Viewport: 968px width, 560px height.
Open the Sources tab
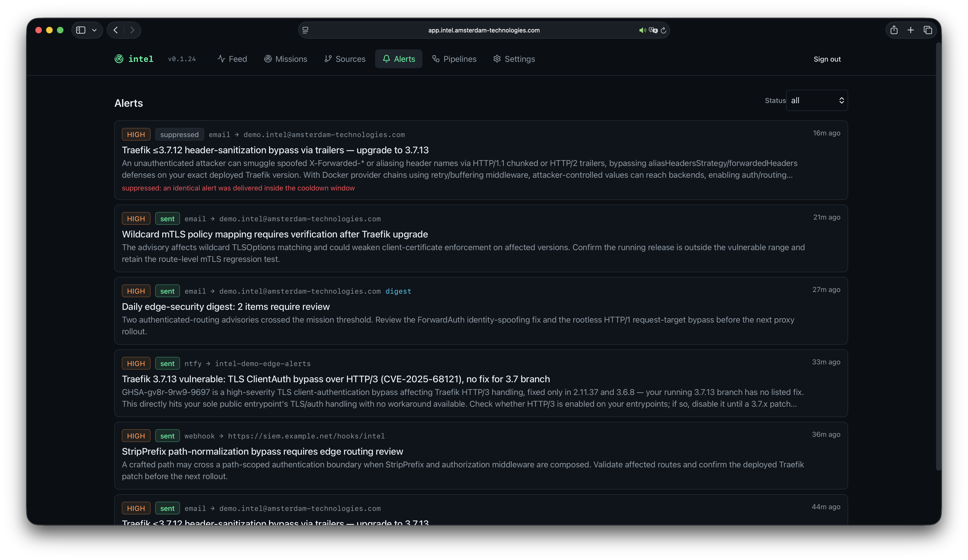tap(345, 59)
